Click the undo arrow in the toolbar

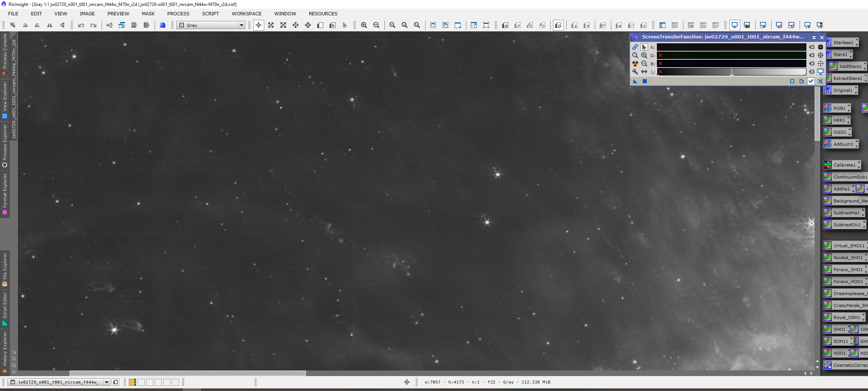pos(81,25)
